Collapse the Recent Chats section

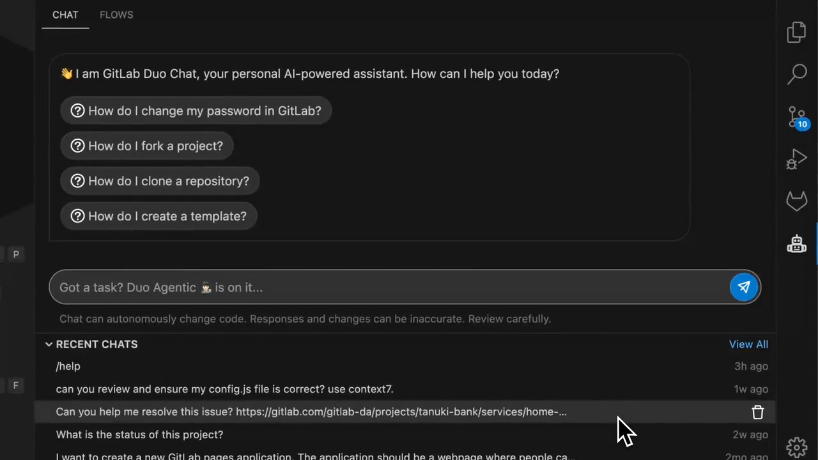coord(49,344)
